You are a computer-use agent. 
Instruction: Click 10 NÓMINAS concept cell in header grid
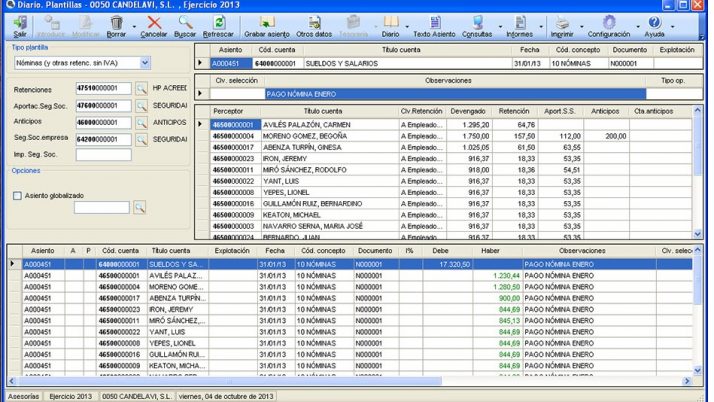pyautogui.click(x=579, y=64)
